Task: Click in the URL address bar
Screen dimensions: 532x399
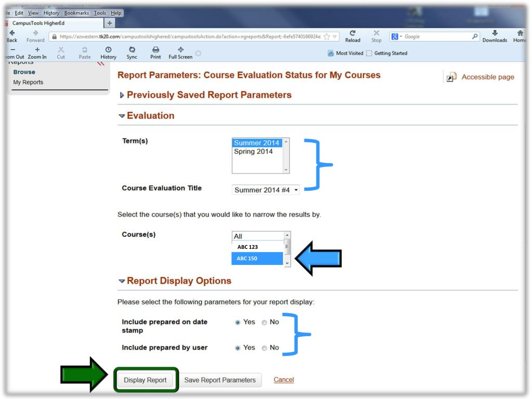Action: (190, 37)
